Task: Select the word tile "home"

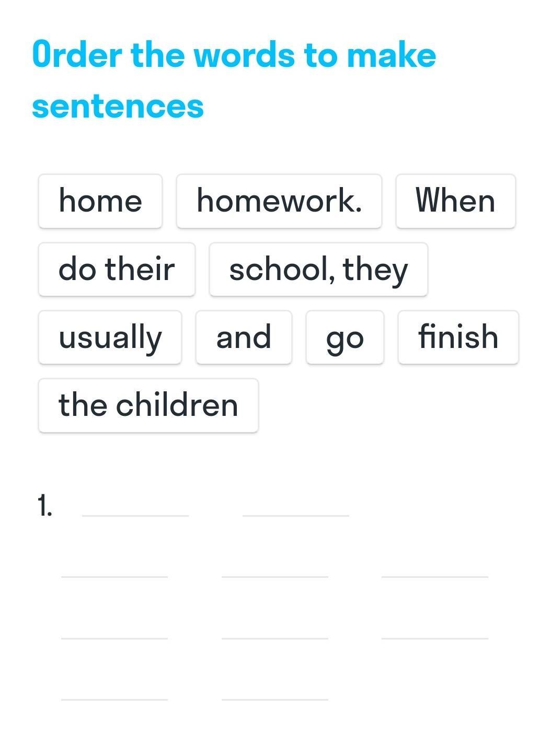Action: click(x=100, y=201)
